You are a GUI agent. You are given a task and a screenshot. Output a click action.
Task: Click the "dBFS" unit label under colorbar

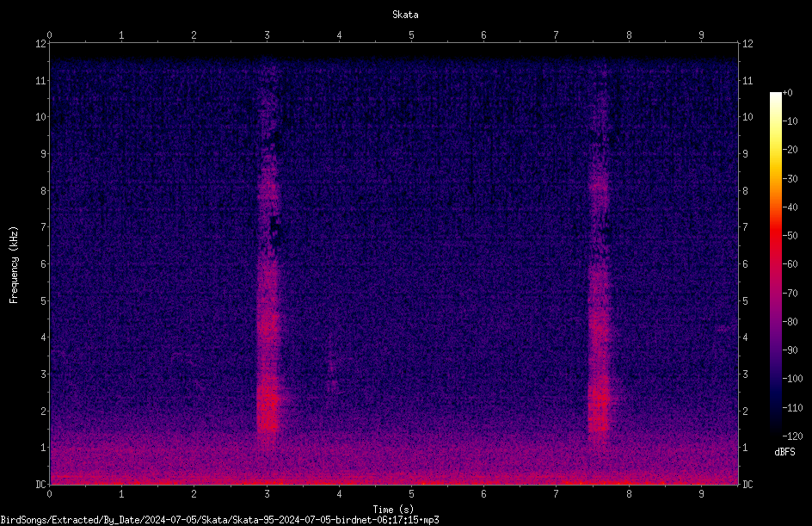(x=784, y=452)
